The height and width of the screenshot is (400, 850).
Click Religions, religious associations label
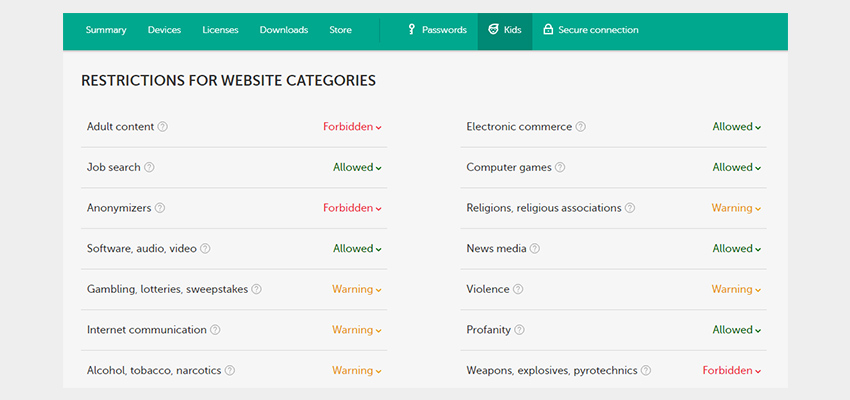pyautogui.click(x=544, y=208)
